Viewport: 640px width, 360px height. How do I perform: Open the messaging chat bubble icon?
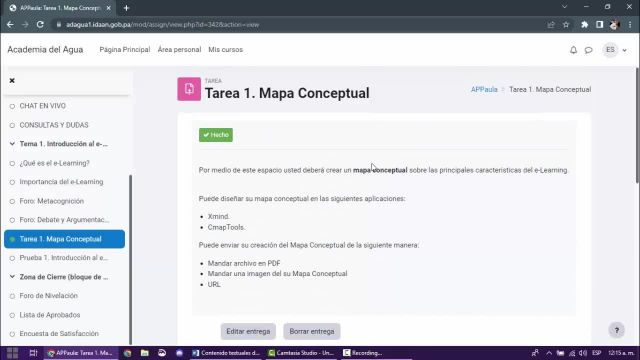pyautogui.click(x=588, y=50)
